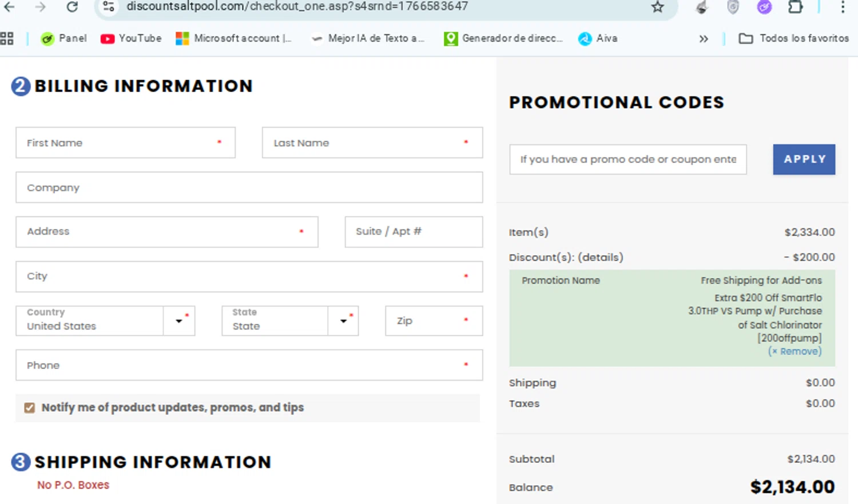Open site information icon in address bar
This screenshot has height=504, width=858.
[x=109, y=7]
